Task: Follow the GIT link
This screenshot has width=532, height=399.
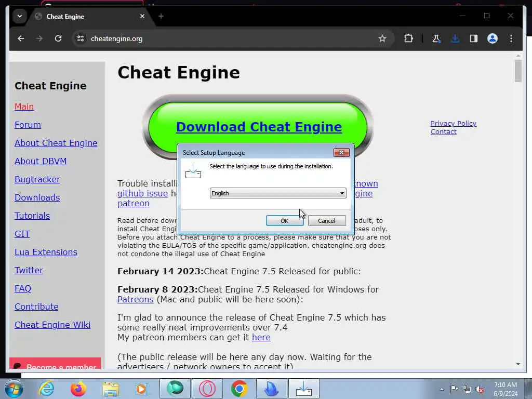Action: [x=22, y=234]
